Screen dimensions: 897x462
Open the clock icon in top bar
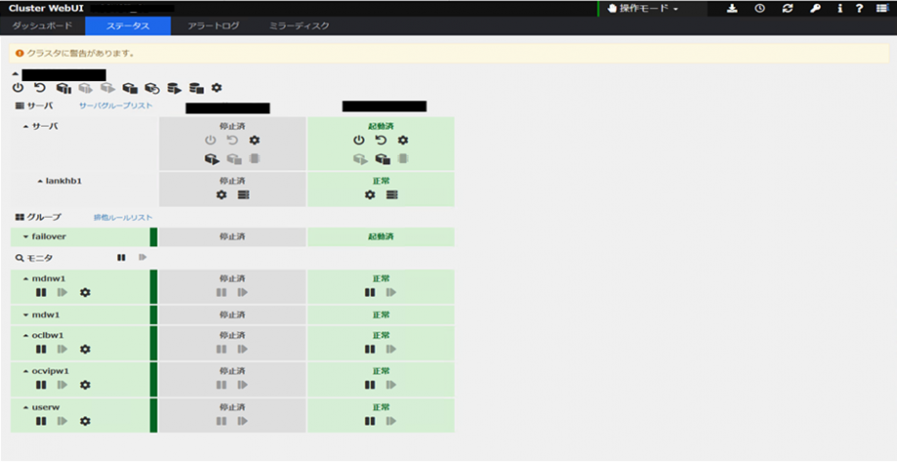coord(760,9)
